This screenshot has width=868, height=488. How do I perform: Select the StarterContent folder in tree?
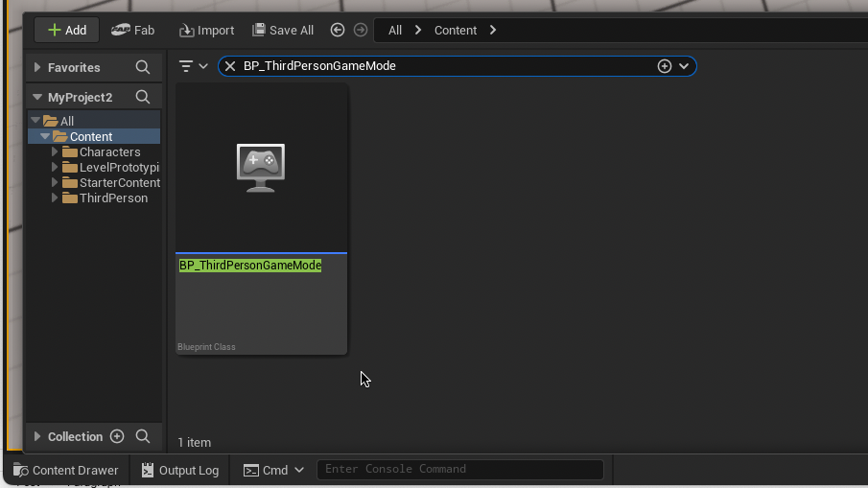coord(119,182)
